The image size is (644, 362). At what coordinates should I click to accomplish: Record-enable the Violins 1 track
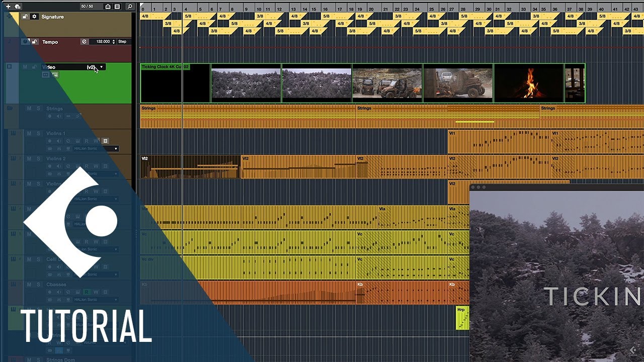tap(50, 141)
